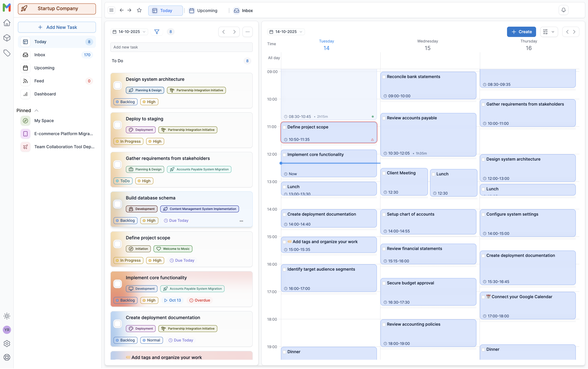Image resolution: width=588 pixels, height=369 pixels.
Task: Open task list date dropdown 14-10-2025
Action: (x=129, y=32)
